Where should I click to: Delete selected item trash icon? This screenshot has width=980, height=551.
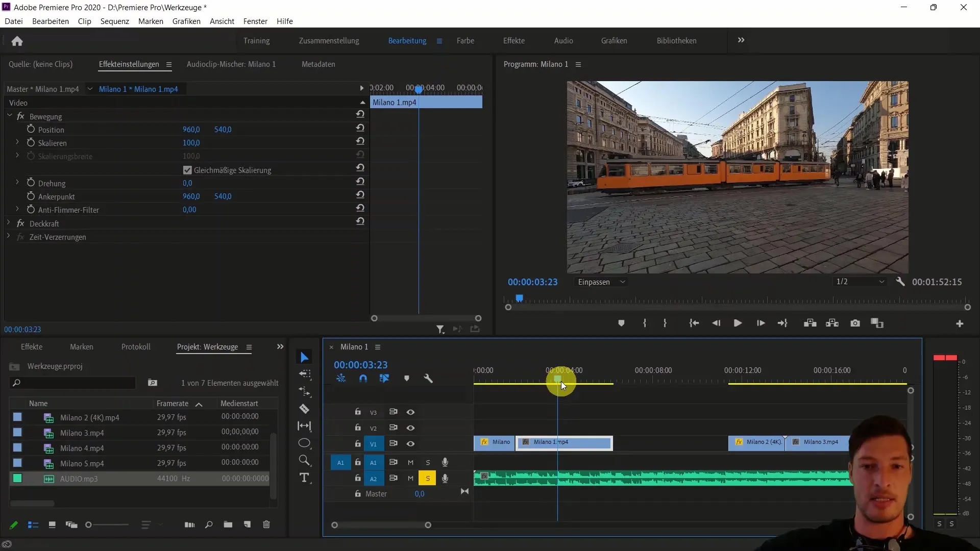pyautogui.click(x=266, y=524)
